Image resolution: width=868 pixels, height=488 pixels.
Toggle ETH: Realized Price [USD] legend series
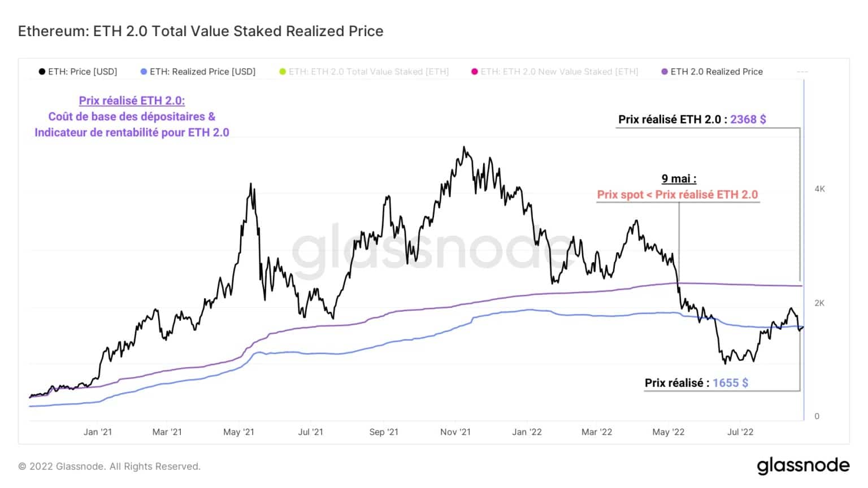[x=198, y=72]
